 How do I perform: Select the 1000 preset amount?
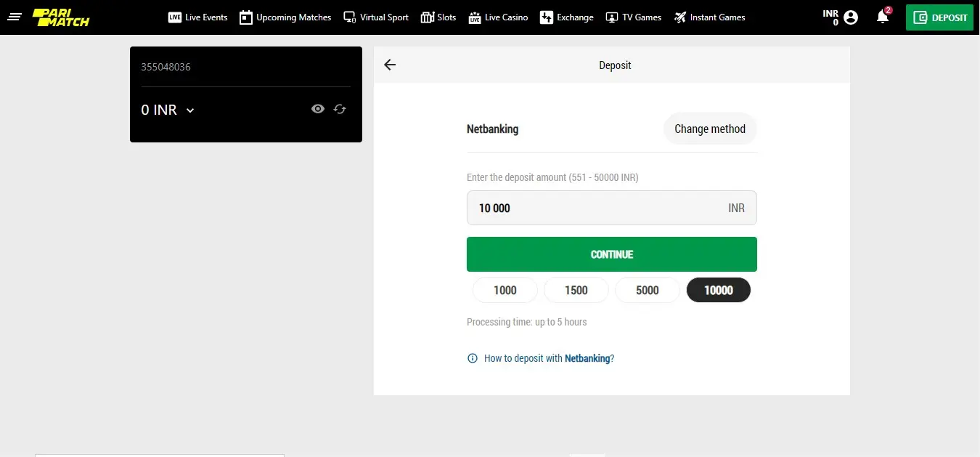[x=505, y=290]
